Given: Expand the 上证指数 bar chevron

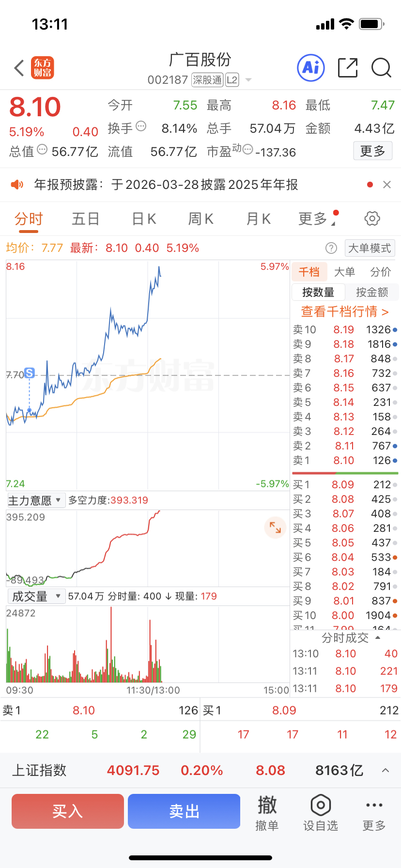Looking at the screenshot, I should pos(386,770).
